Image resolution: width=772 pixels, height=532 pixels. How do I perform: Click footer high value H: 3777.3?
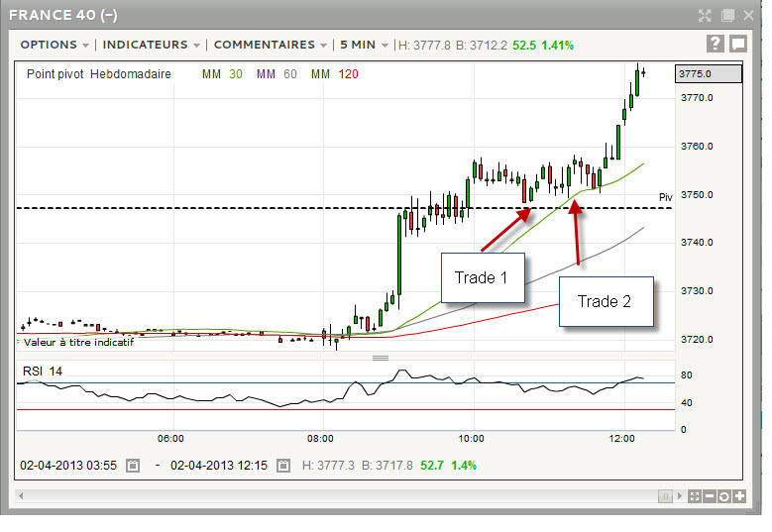point(328,466)
